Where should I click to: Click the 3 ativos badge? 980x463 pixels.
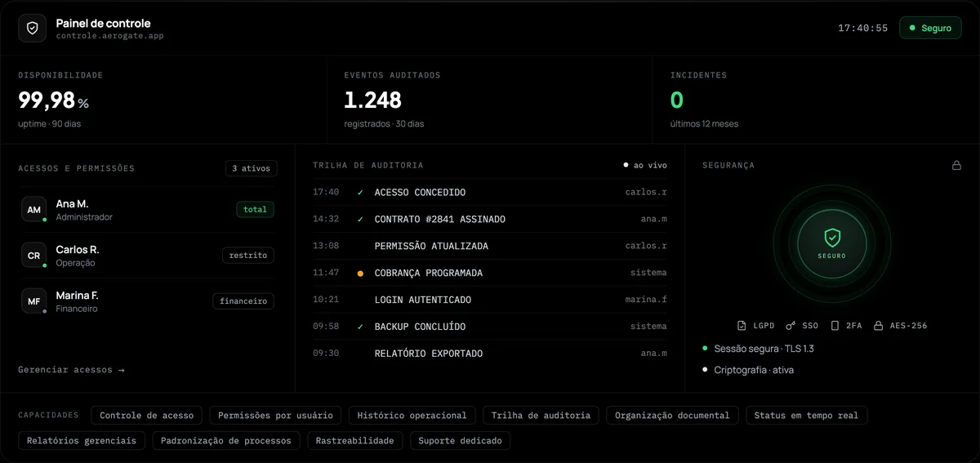pyautogui.click(x=252, y=168)
